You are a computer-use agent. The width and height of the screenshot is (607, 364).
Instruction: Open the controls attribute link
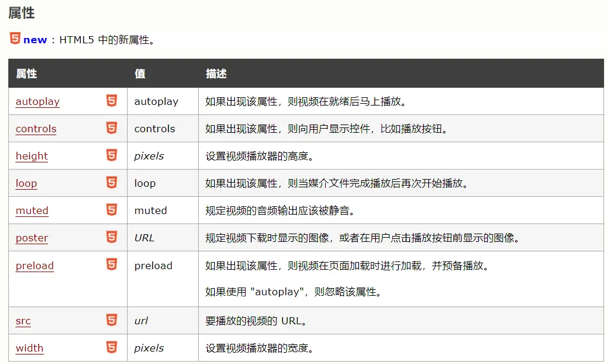click(x=36, y=129)
